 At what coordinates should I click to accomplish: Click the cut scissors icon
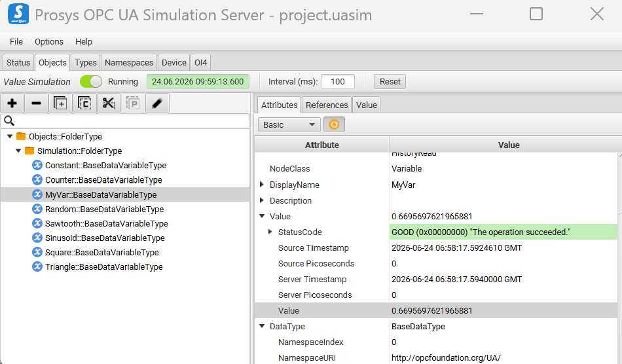pos(109,103)
